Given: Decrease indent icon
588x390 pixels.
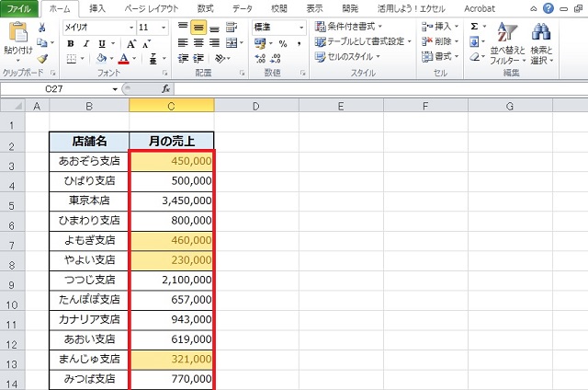Looking at the screenshot, I should [183, 59].
